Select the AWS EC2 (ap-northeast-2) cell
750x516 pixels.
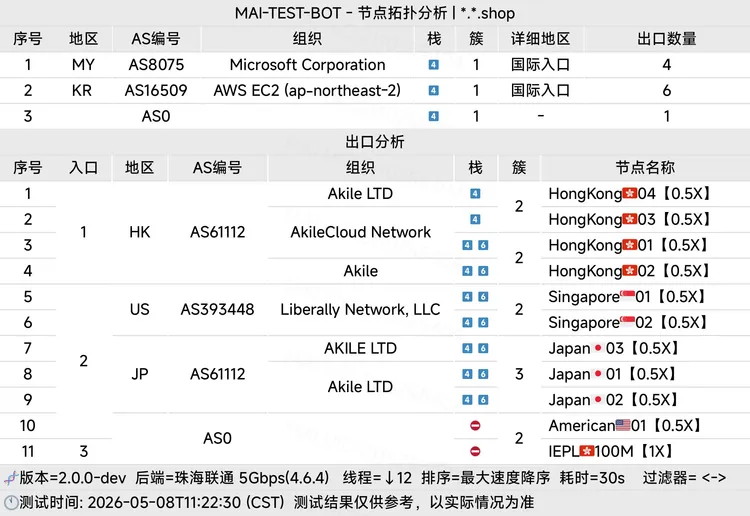click(x=307, y=90)
